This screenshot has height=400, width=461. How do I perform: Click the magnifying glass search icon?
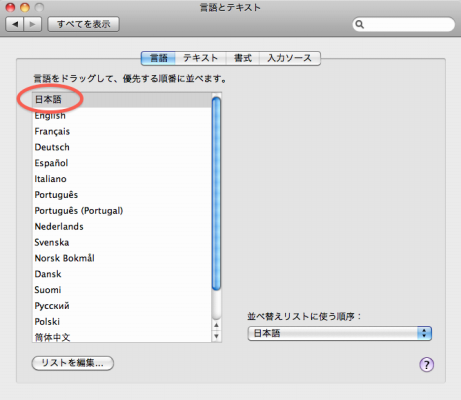(x=360, y=24)
